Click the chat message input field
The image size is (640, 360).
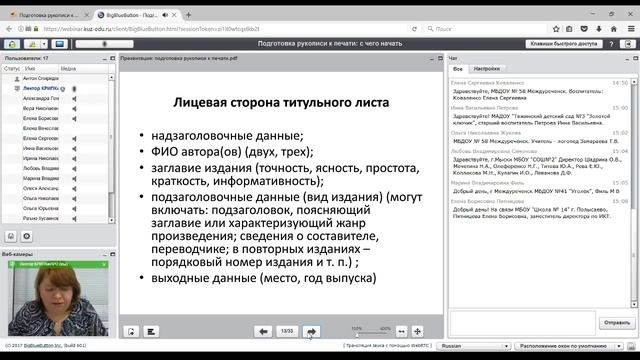point(522,322)
